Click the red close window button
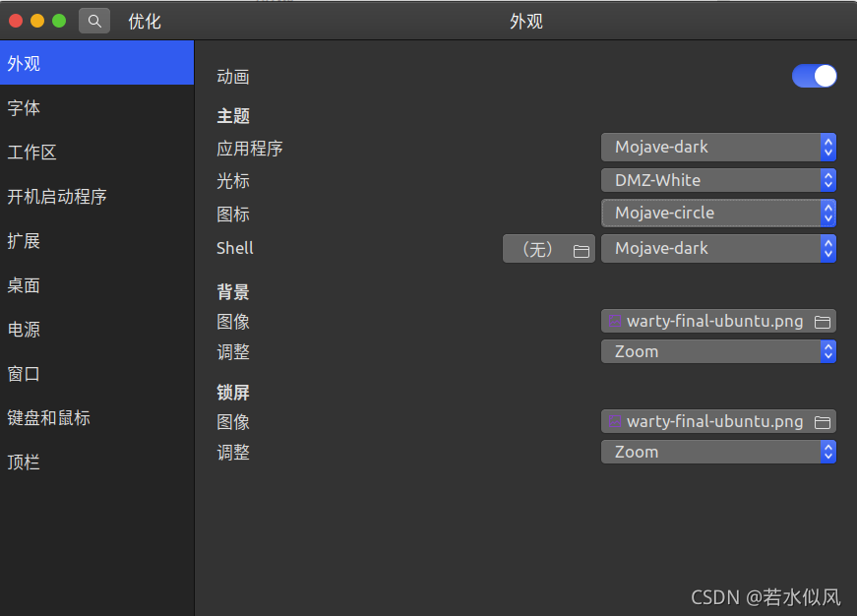The width and height of the screenshot is (857, 616). point(16,21)
